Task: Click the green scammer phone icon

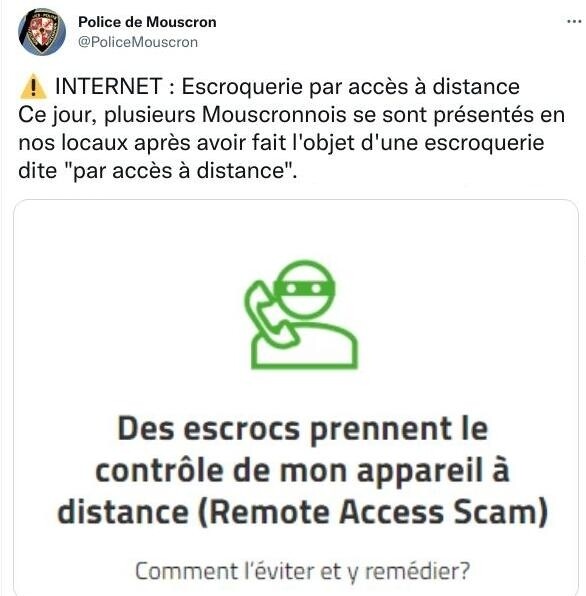Action: click(301, 315)
